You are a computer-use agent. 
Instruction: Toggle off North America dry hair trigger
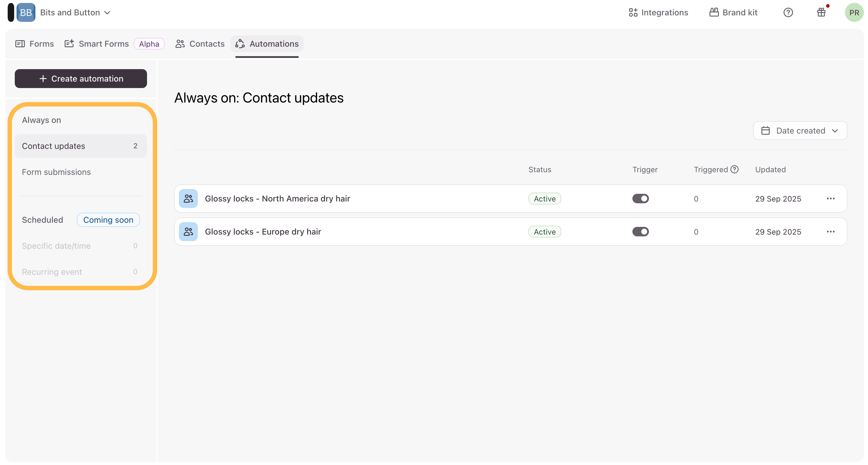[x=640, y=199]
